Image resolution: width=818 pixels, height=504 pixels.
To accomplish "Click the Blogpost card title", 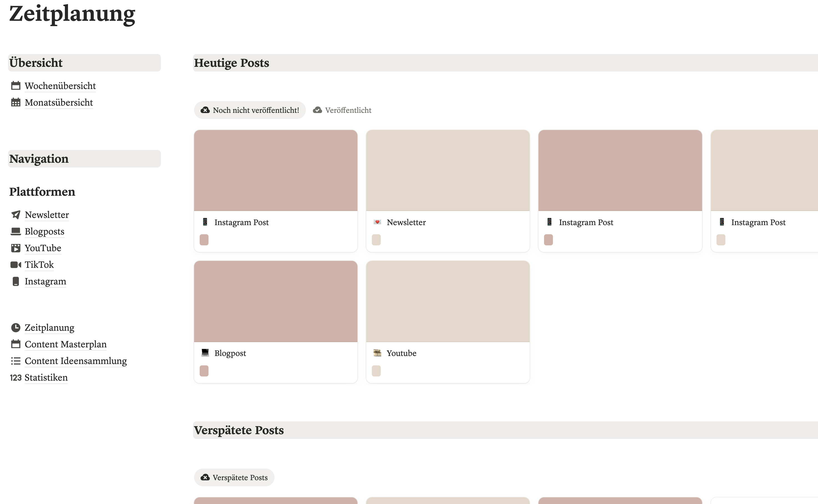I will click(230, 353).
